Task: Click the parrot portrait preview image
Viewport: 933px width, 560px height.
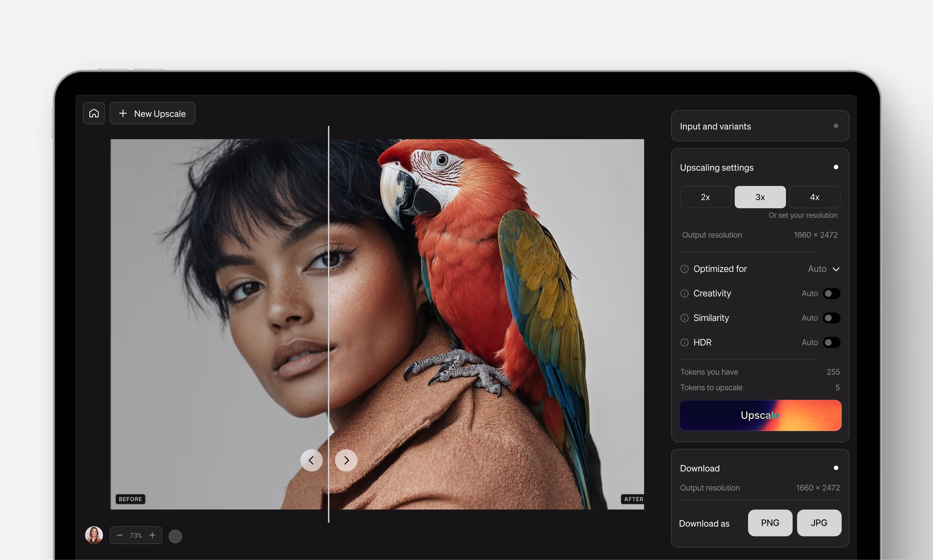Action: point(377,324)
